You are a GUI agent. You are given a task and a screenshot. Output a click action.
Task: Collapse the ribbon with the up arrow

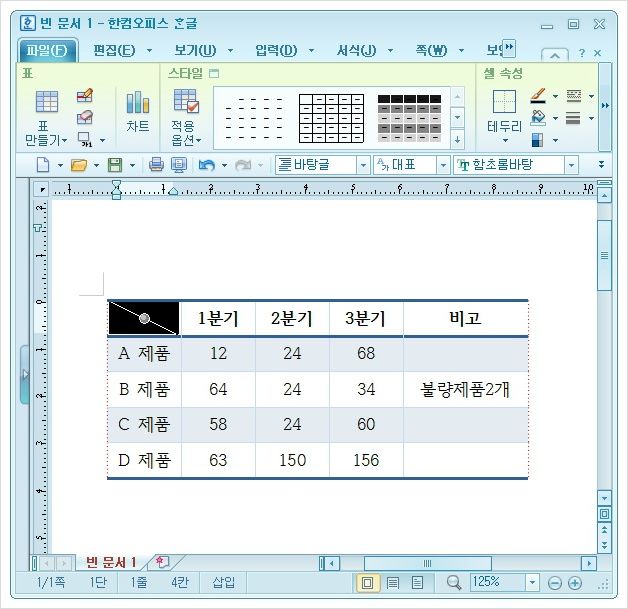pos(555,55)
